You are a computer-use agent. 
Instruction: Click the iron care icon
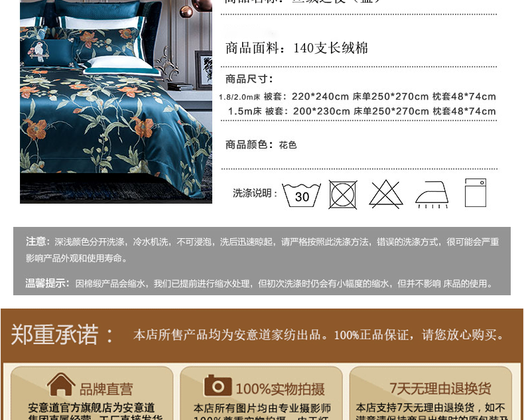(432, 194)
